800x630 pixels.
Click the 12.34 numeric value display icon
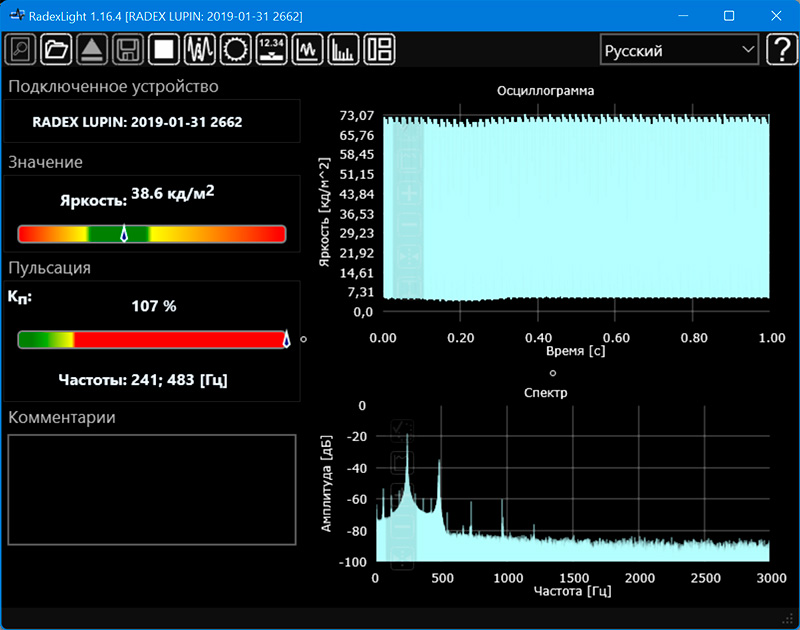tap(272, 49)
